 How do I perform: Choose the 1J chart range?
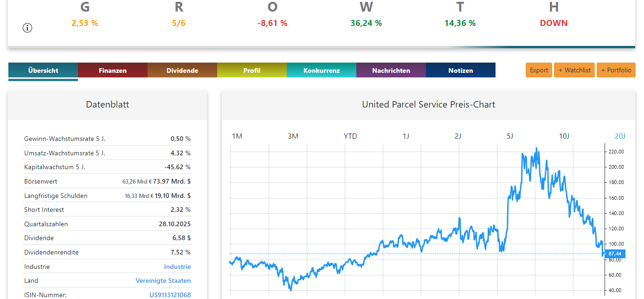[406, 136]
